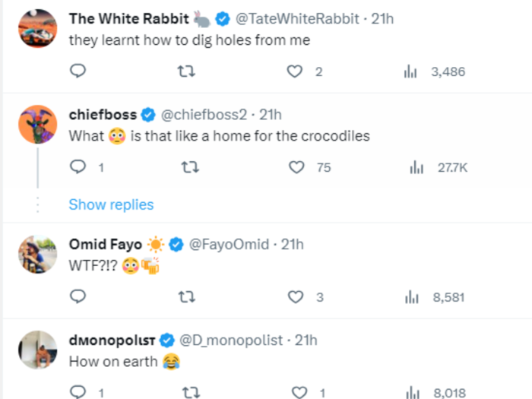Like the 'How on earth' tweet
Image resolution: width=532 pixels, height=399 pixels.
coord(309,393)
